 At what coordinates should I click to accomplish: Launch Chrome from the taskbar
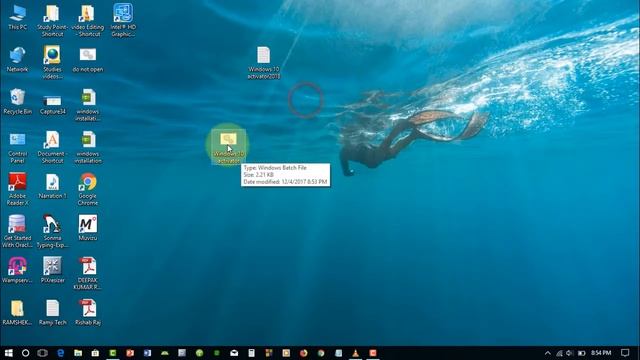(321, 353)
